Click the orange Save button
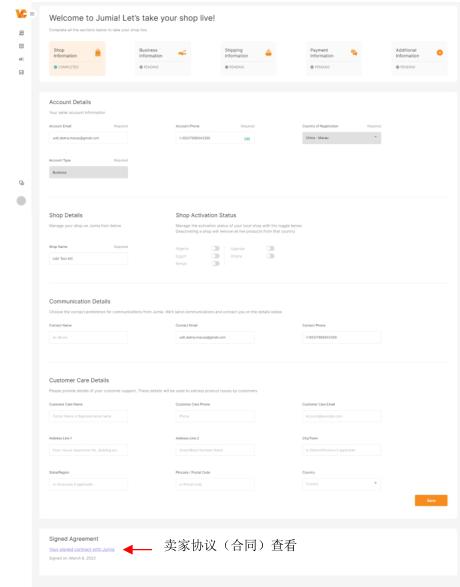 pos(431,501)
